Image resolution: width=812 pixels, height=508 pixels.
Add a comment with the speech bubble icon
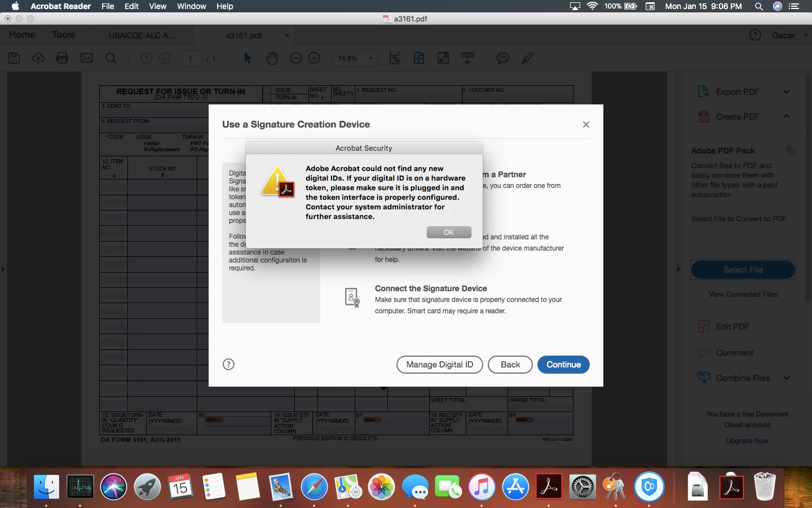[x=503, y=58]
